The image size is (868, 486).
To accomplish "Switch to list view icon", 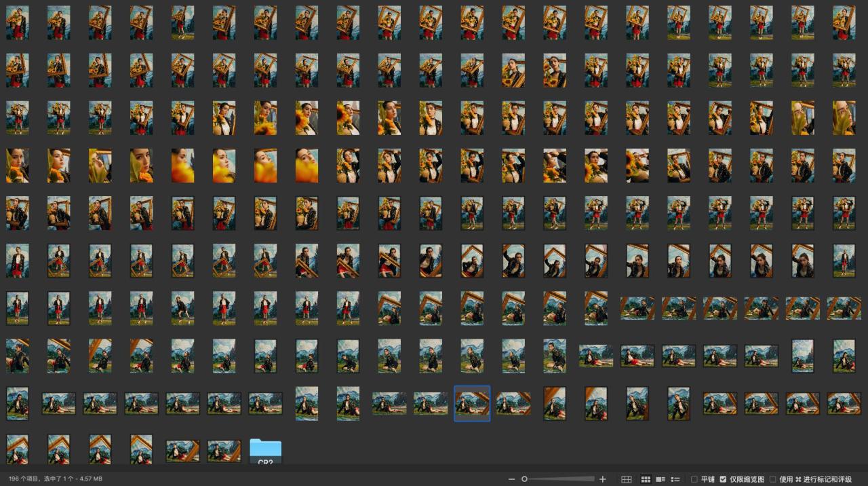I will pos(675,479).
